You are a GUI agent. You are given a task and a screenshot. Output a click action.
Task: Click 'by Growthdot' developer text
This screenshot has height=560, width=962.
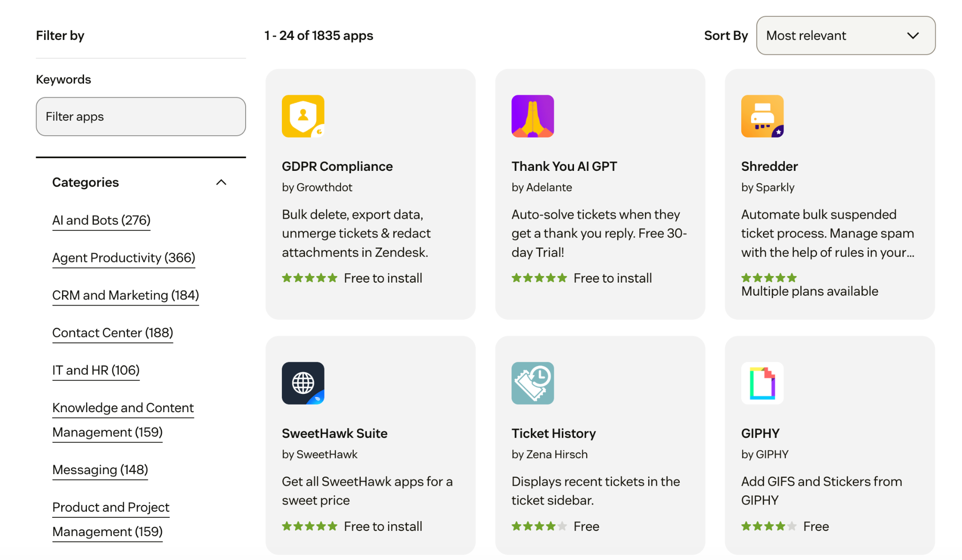point(317,187)
